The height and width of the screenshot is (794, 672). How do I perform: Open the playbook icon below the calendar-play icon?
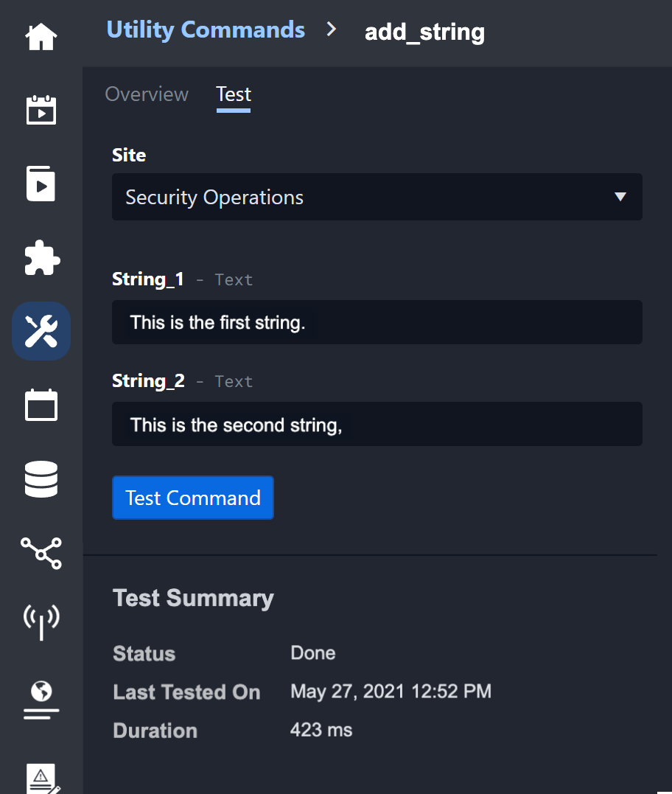41,184
